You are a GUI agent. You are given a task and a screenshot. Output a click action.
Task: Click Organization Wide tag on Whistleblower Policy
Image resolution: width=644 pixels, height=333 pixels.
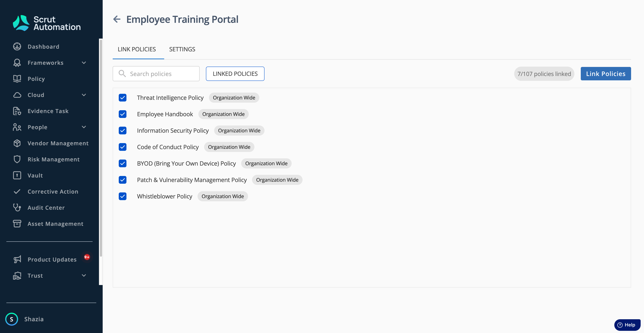(x=223, y=196)
